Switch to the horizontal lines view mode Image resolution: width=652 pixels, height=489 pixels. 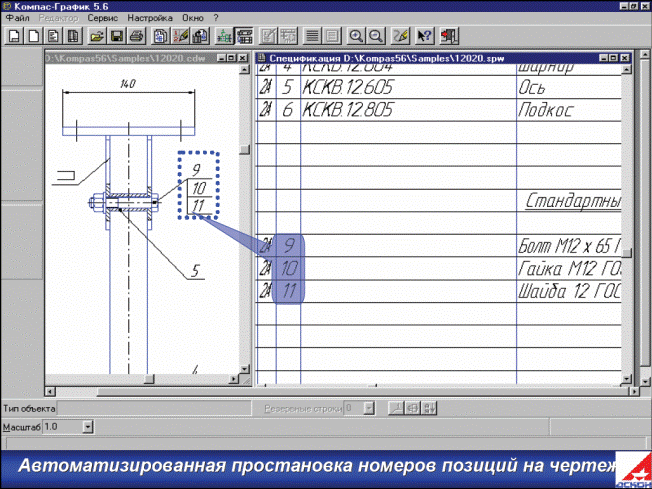point(312,36)
